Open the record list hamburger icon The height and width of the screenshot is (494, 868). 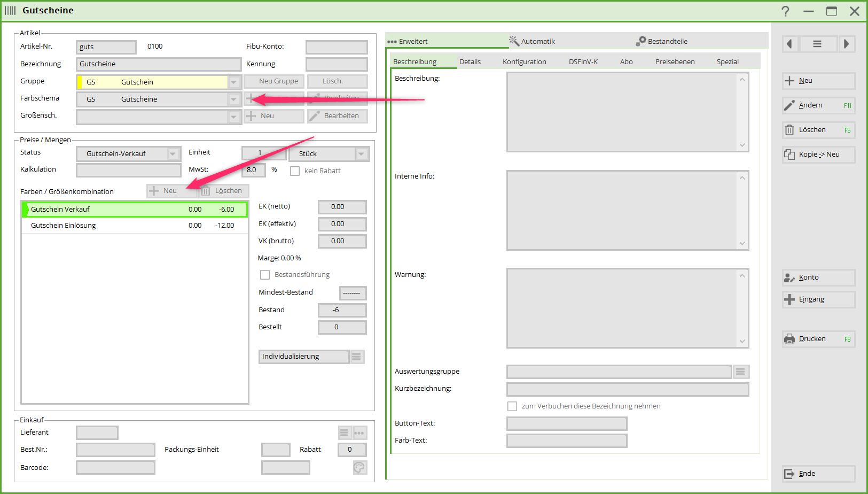pyautogui.click(x=817, y=44)
